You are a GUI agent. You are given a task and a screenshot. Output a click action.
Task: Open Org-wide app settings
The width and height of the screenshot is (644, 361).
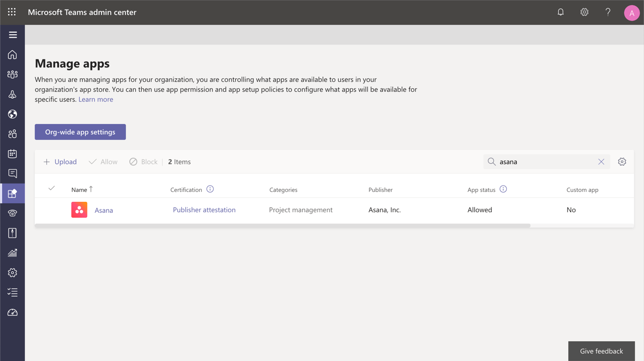coord(80,132)
